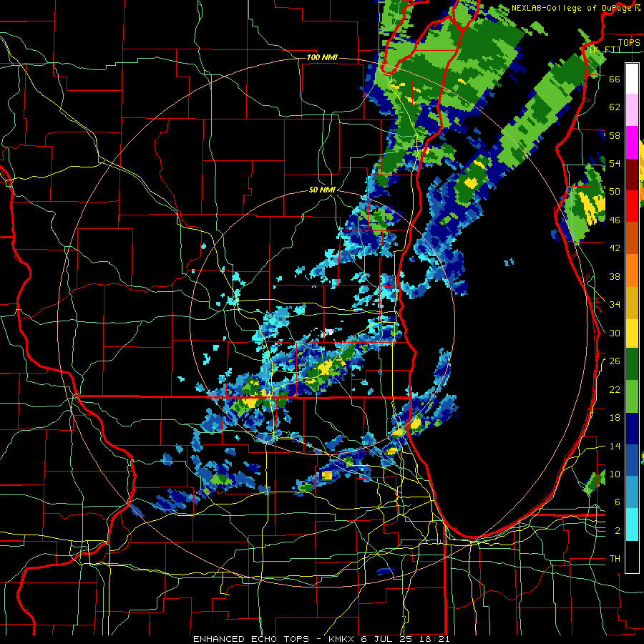Click the TOPS legend title
This screenshot has height=644, width=644.
(629, 42)
